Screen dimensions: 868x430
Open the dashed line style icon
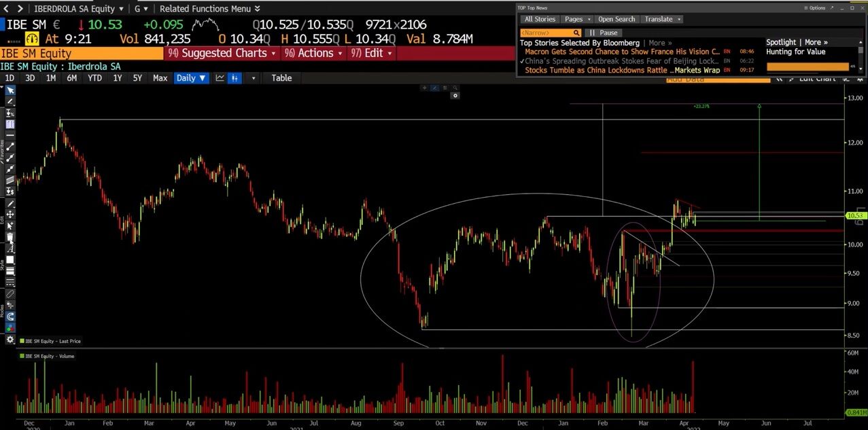(x=10, y=281)
